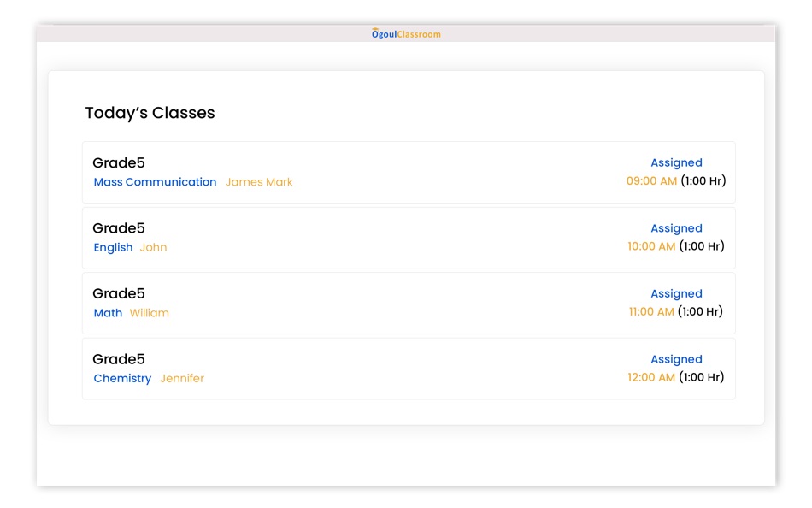
Task: Click Assigned status on Math class
Action: 676,293
